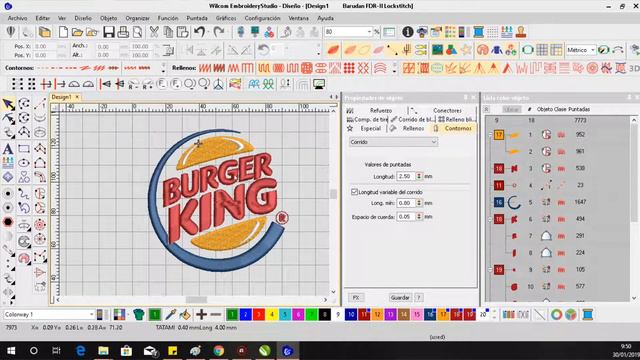The width and height of the screenshot is (640, 360).
Task: Click the Longitud value field 2.50
Action: tap(406, 176)
